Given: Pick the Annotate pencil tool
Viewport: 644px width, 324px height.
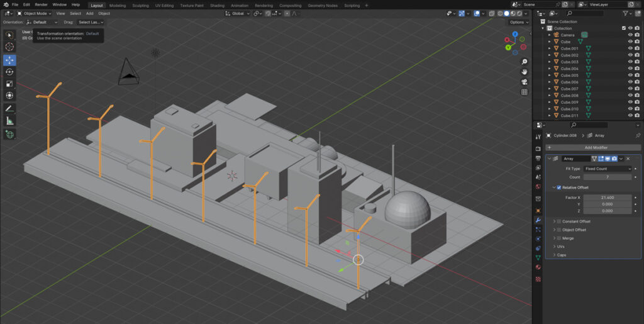Looking at the screenshot, I should [x=9, y=109].
